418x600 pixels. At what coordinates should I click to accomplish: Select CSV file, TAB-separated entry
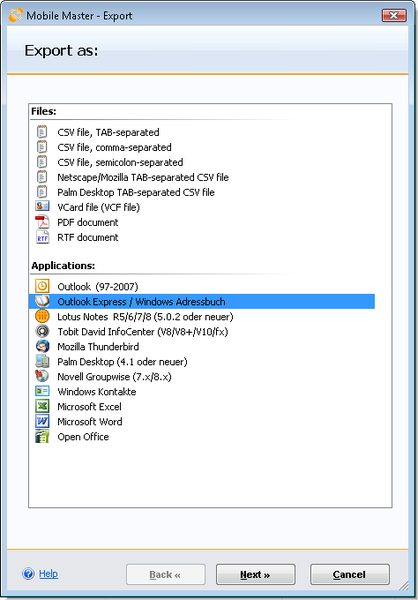(108, 132)
